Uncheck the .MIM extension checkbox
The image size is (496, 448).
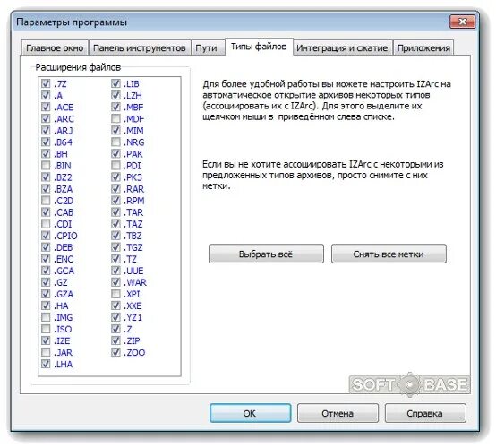pos(115,130)
